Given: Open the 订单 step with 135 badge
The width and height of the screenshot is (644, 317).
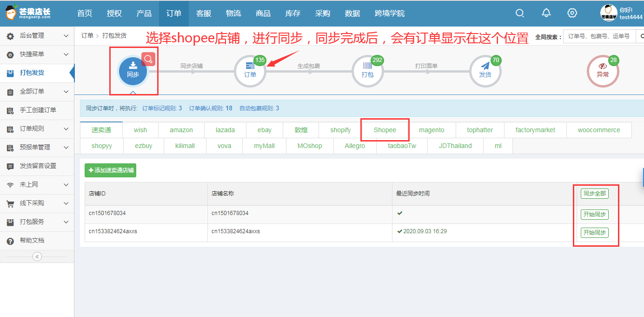Looking at the screenshot, I should (250, 71).
